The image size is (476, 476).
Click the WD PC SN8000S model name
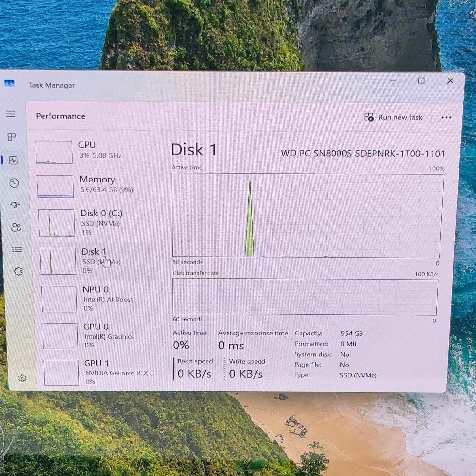click(363, 154)
